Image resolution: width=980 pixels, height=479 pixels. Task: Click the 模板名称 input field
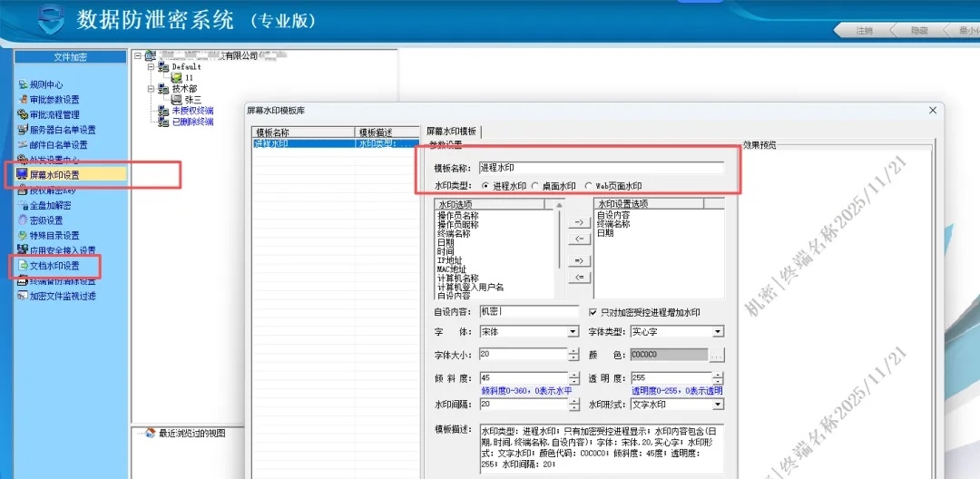coord(601,168)
